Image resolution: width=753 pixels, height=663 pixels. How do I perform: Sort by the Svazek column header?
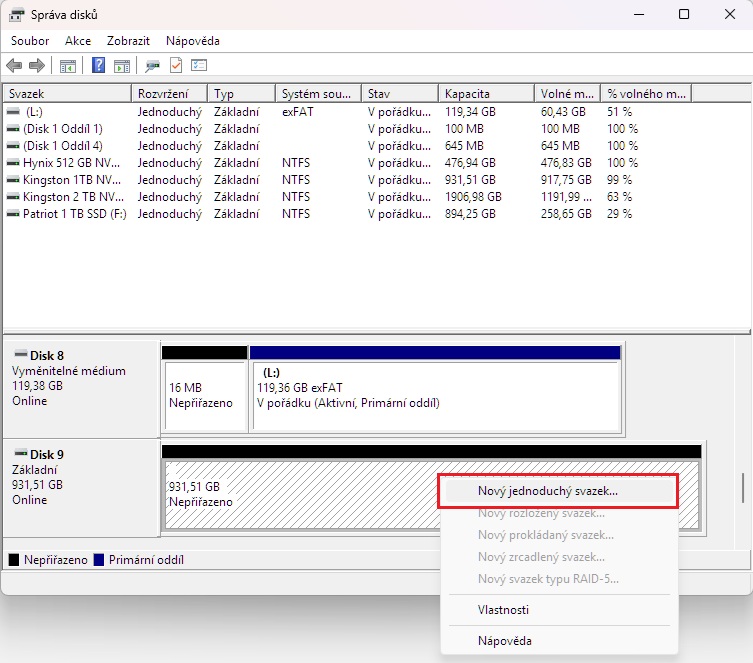click(x=67, y=94)
